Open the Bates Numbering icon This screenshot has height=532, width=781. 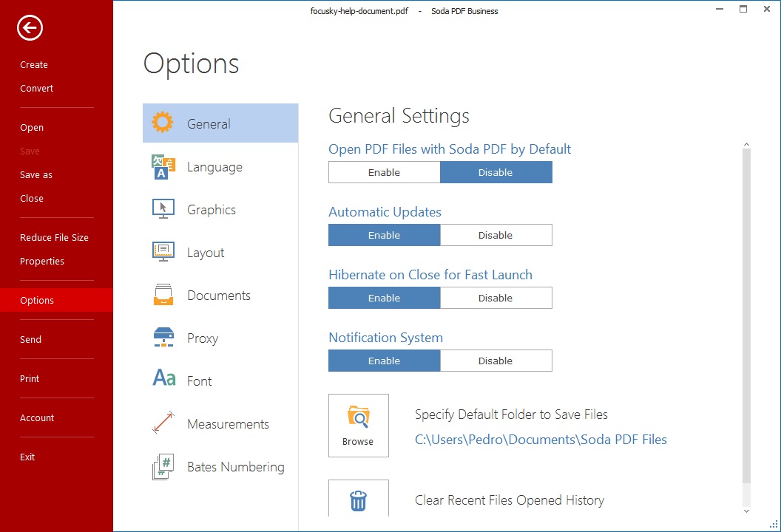(x=163, y=466)
